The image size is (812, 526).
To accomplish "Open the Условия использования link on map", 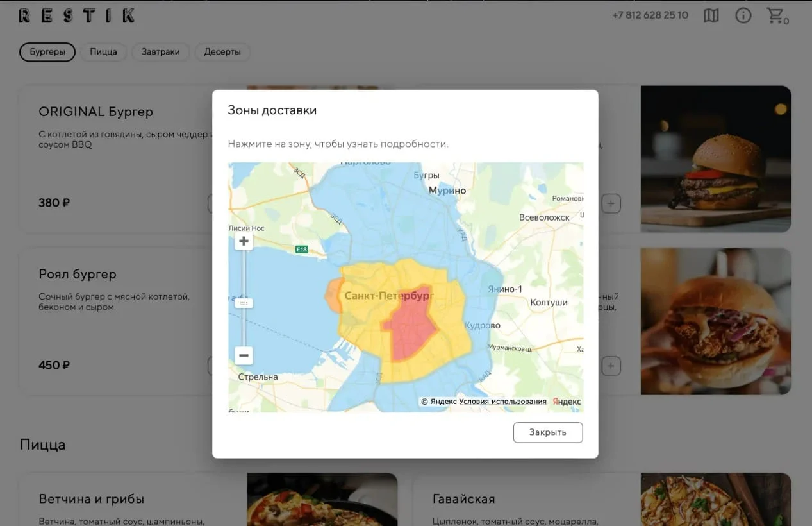I will [503, 402].
